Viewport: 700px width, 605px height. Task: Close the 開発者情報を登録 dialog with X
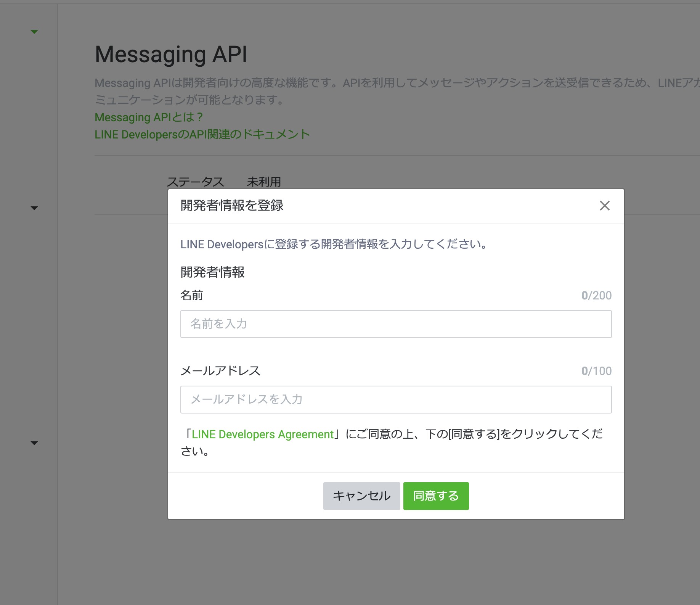click(x=605, y=206)
